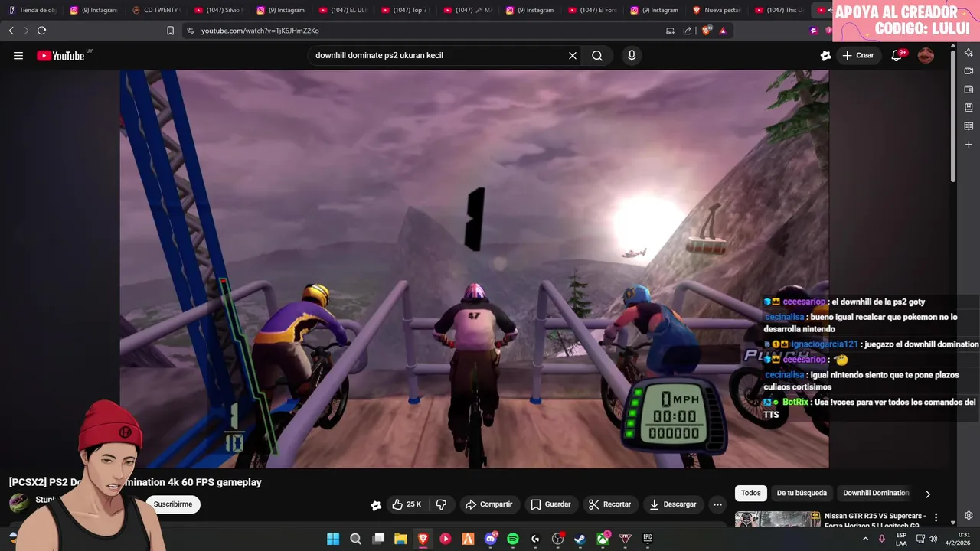Open the YouTube hamburger guide menu
Viewport: 980px width, 551px height.
(18, 55)
